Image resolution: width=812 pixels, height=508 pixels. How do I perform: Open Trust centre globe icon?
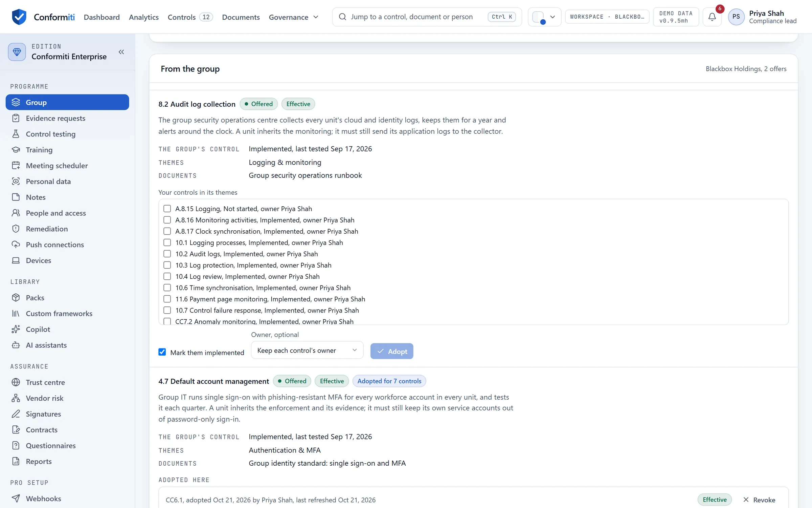16,382
